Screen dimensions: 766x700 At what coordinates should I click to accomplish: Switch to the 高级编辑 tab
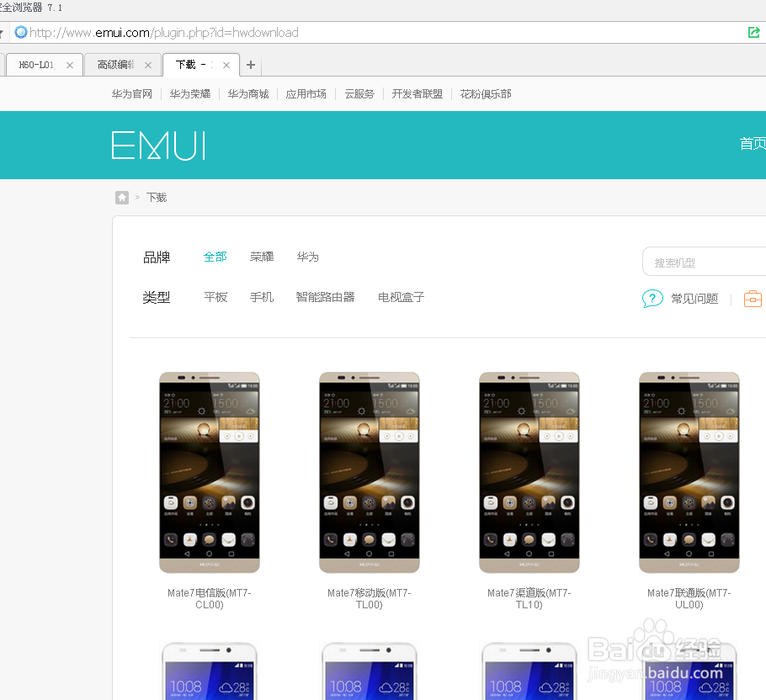(x=114, y=64)
